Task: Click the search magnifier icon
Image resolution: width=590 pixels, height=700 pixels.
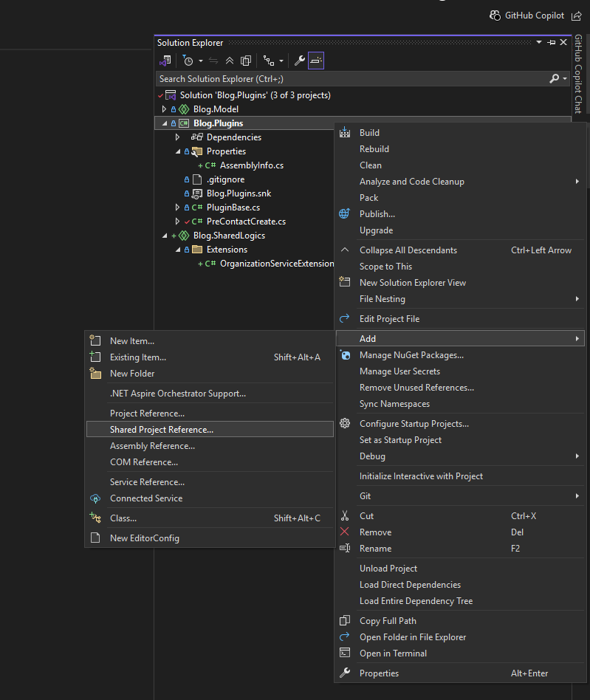Action: [555, 78]
